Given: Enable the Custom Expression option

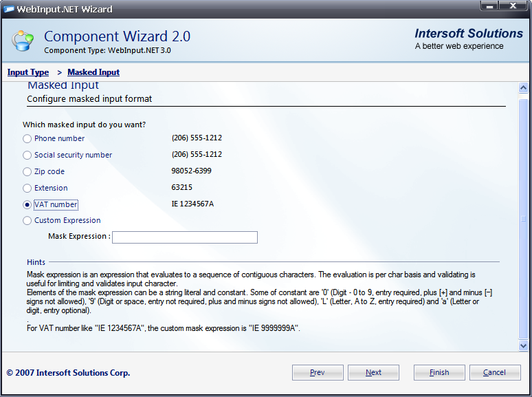Looking at the screenshot, I should pyautogui.click(x=27, y=221).
